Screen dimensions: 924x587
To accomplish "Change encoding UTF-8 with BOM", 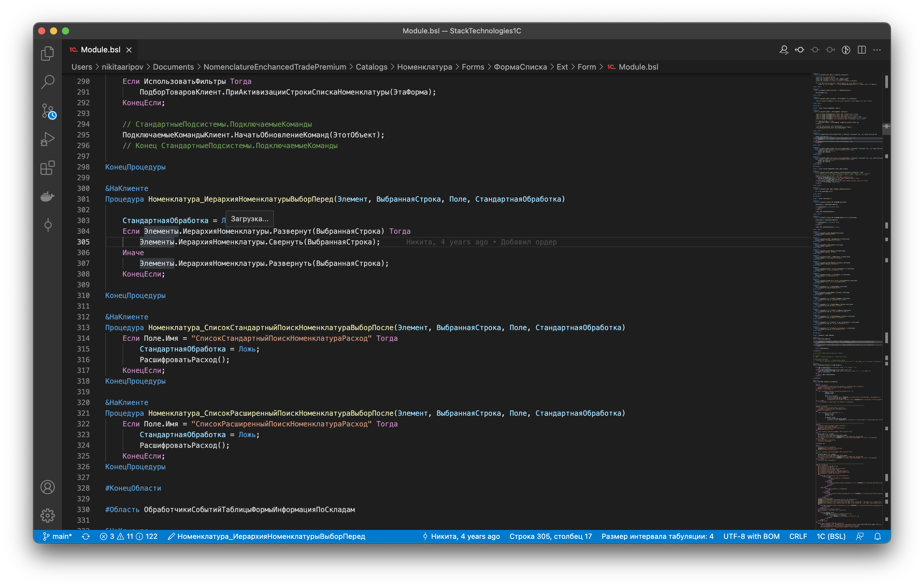I will pyautogui.click(x=751, y=536).
